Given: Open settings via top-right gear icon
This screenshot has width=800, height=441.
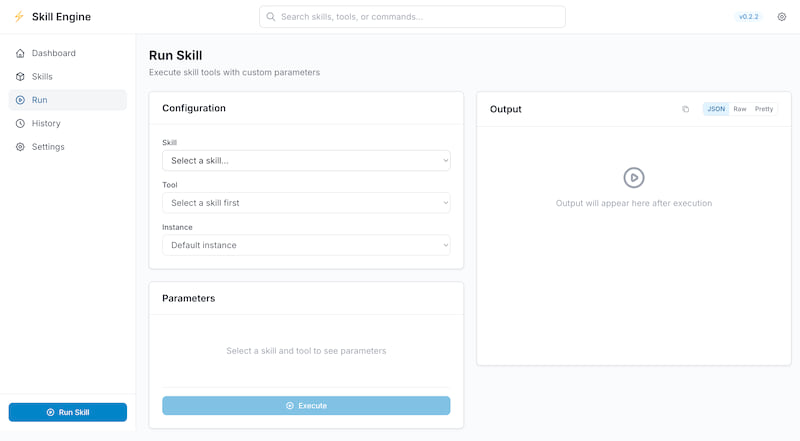Looking at the screenshot, I should point(782,17).
